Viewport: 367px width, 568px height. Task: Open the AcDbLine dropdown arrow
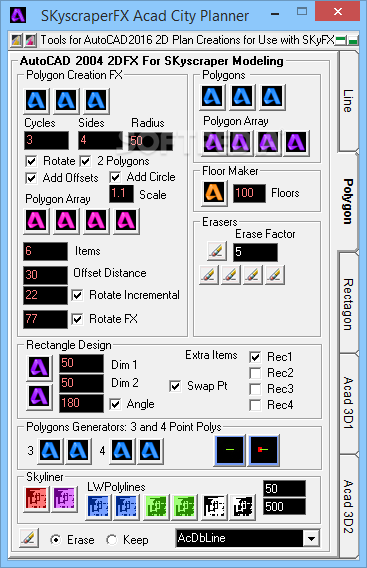pos(311,538)
